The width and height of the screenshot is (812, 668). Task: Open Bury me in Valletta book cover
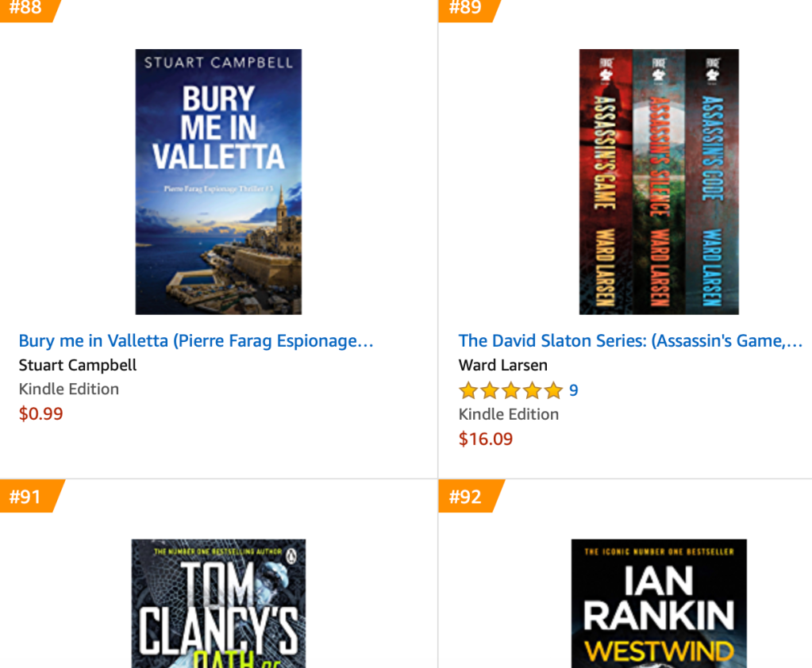pos(218,182)
